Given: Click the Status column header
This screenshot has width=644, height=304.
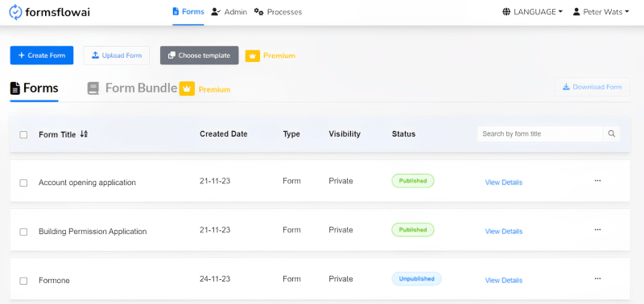Looking at the screenshot, I should [x=403, y=134].
